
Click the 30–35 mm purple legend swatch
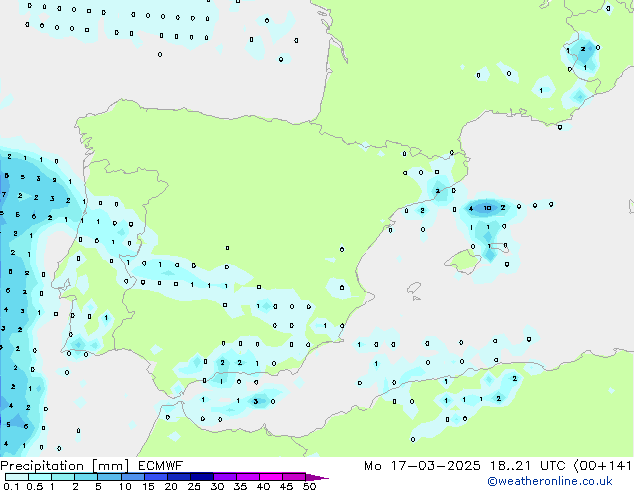[225, 477]
